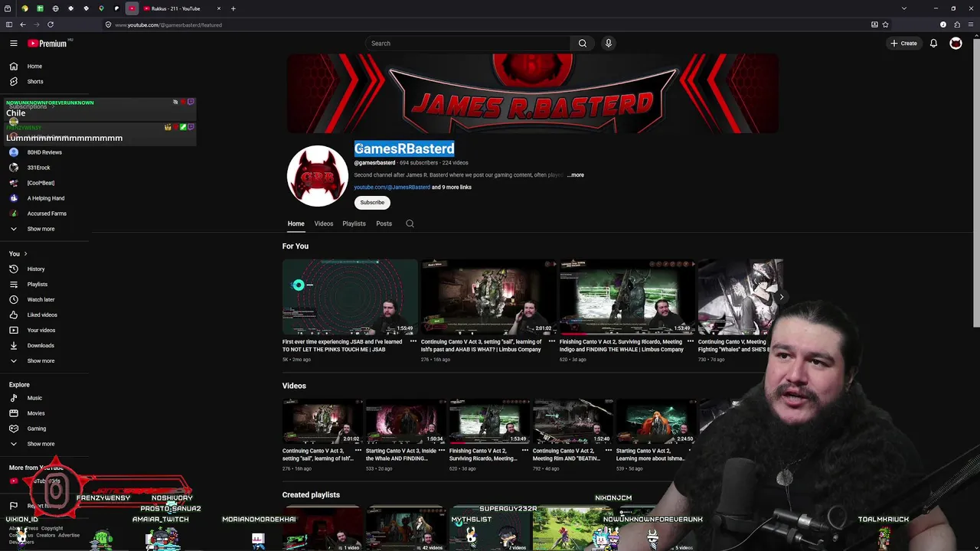Screen dimensions: 980x551
Task: Open A Helping Hand subscription
Action: pyautogui.click(x=46, y=198)
